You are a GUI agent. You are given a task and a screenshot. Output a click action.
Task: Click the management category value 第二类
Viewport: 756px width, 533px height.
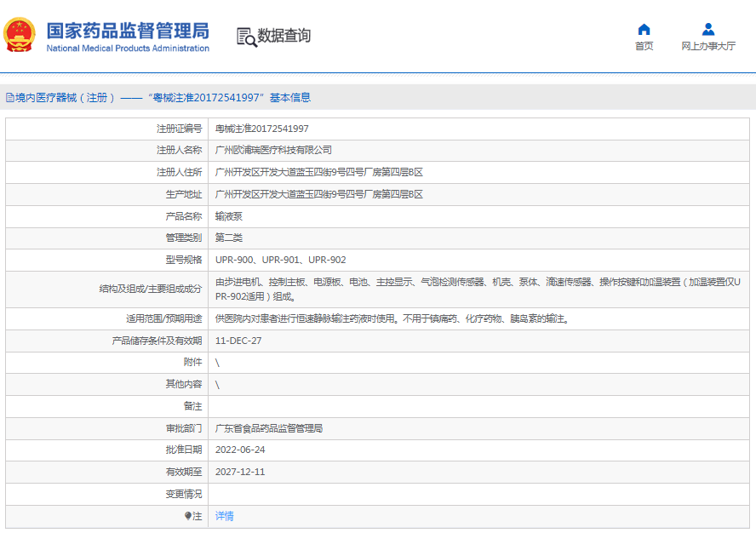tap(228, 238)
